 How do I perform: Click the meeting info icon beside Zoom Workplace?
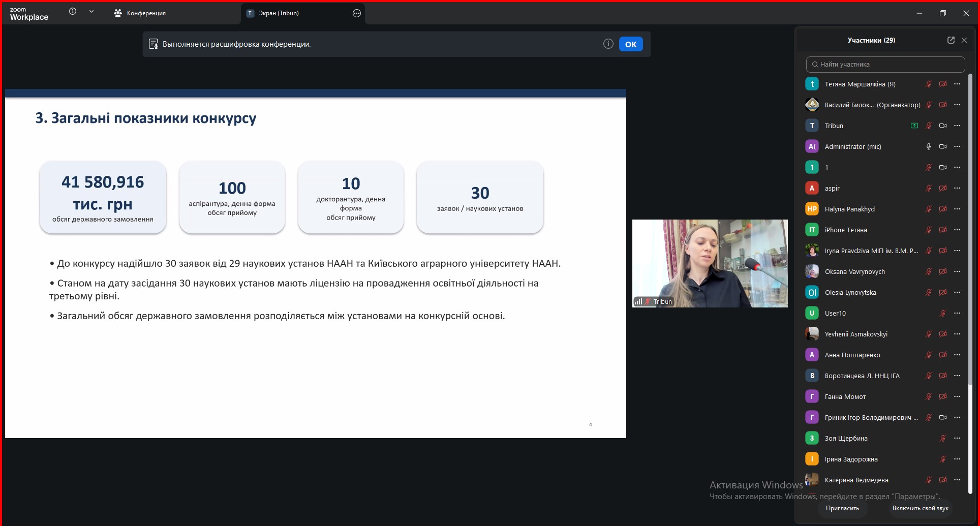click(73, 12)
